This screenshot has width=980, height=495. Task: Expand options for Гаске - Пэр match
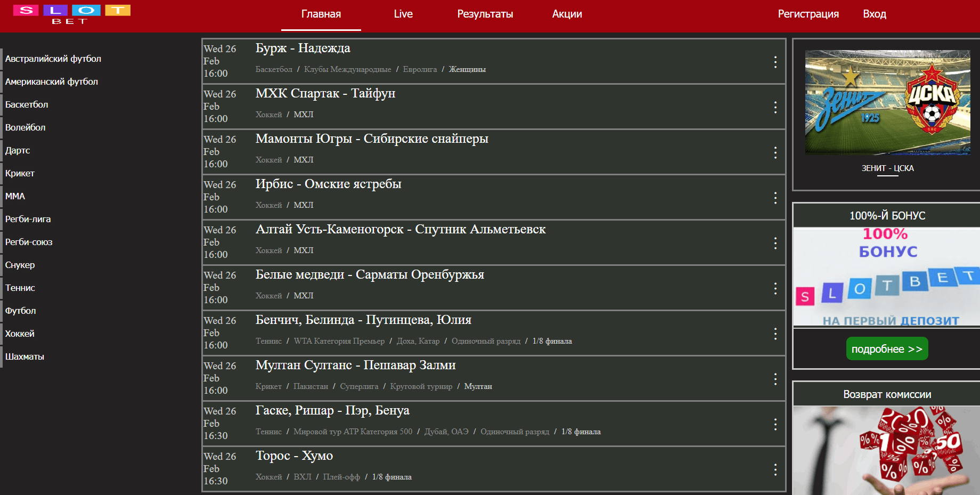(x=775, y=424)
